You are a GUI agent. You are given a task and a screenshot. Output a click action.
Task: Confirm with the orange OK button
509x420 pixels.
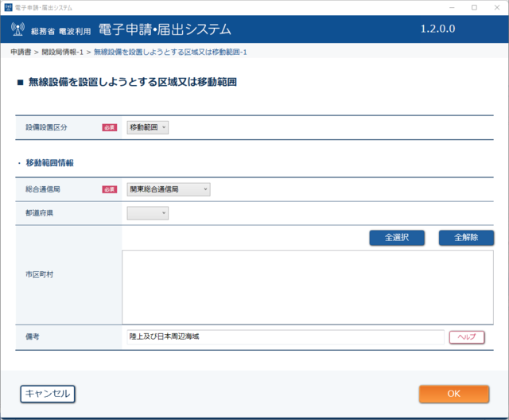454,394
